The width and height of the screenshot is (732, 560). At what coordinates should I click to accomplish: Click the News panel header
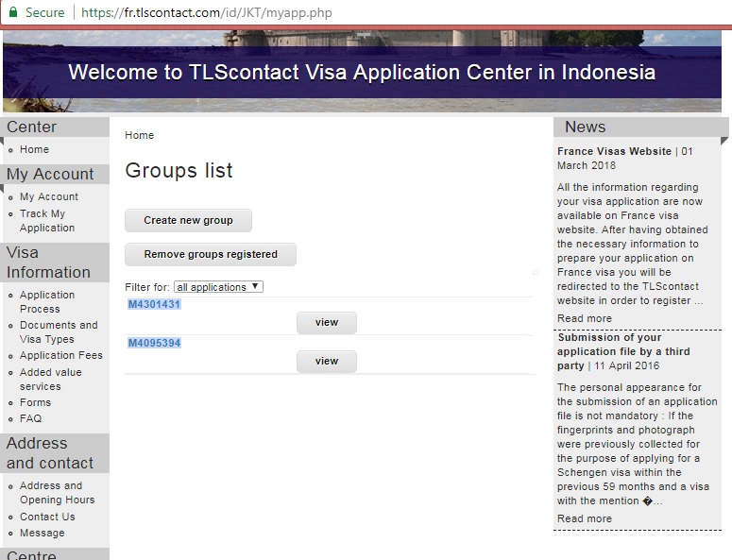[x=640, y=127]
